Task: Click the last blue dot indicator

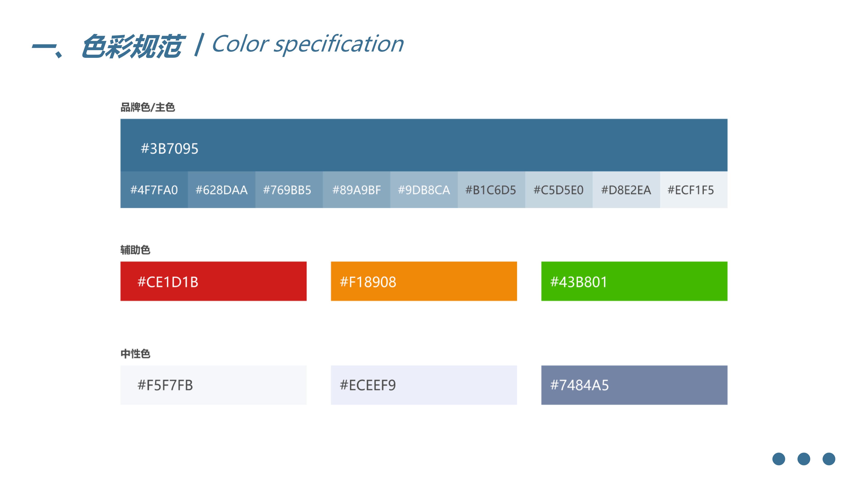Action: [829, 459]
